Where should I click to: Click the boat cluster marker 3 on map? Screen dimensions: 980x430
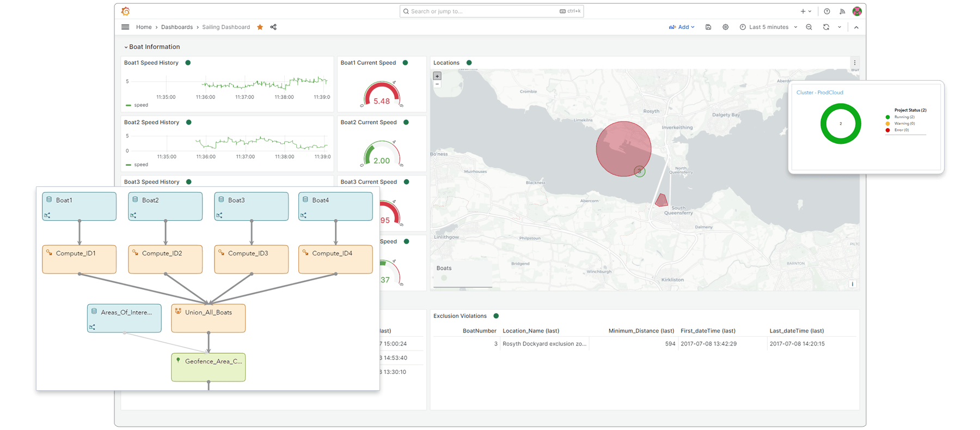(640, 172)
